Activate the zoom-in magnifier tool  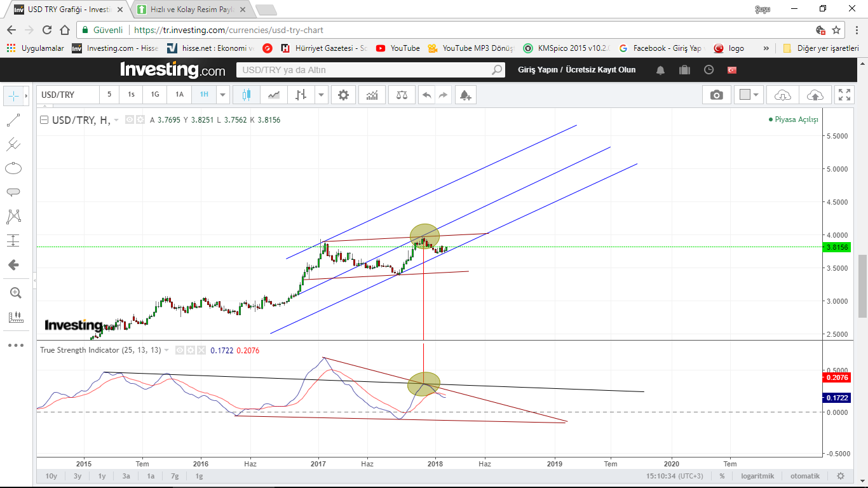click(15, 293)
